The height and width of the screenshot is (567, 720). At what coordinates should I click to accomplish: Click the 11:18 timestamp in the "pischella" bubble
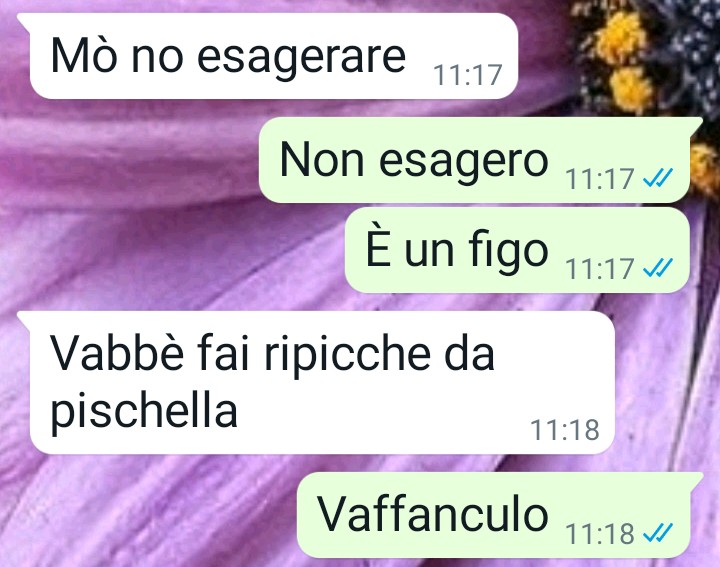click(x=565, y=430)
